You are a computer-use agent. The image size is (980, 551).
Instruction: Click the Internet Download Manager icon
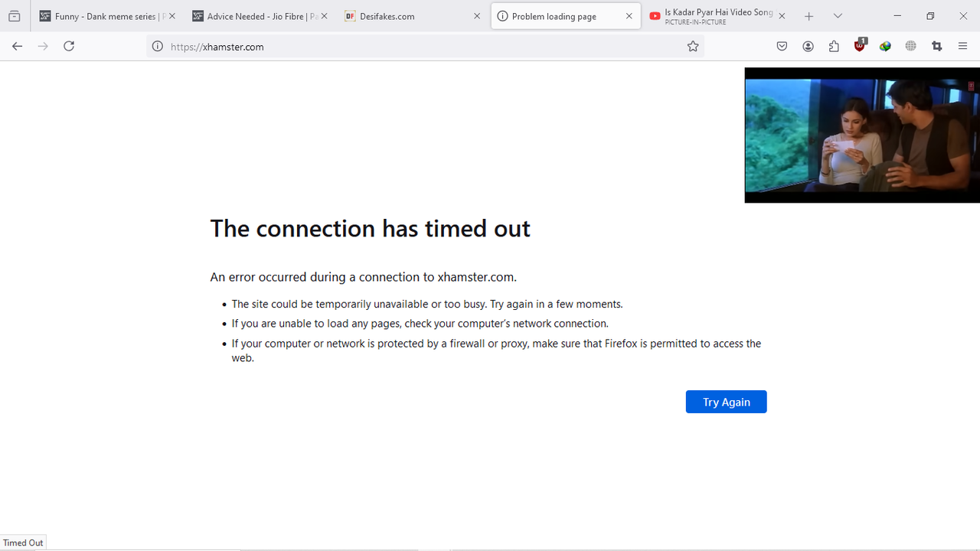885,46
